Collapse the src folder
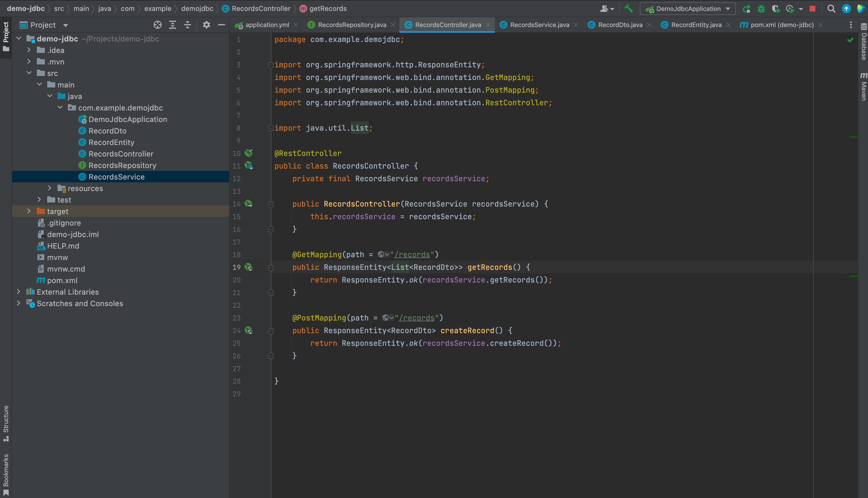Image resolution: width=868 pixels, height=498 pixels. tap(29, 73)
